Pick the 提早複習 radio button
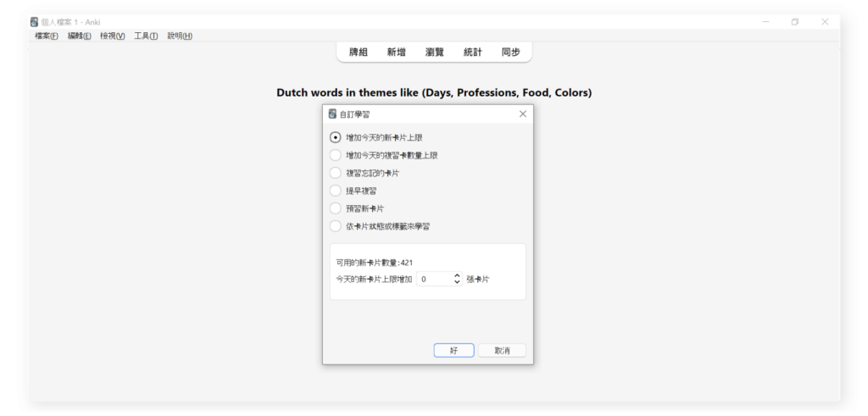868x416 pixels. click(336, 191)
